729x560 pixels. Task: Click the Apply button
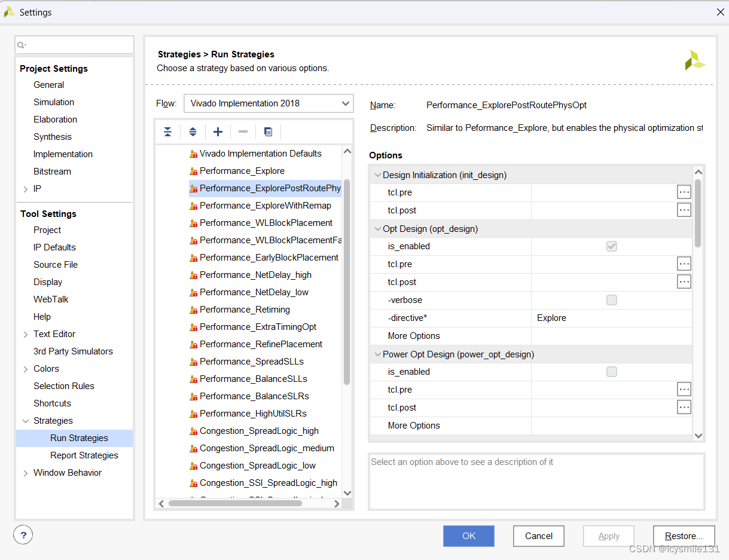coord(609,536)
